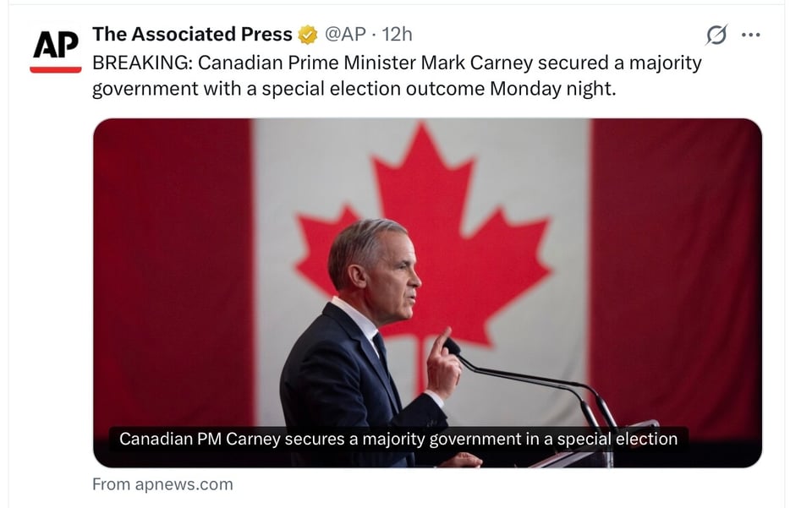Open Grok's analysis menu for the post
812x508 pixels.
pyautogui.click(x=717, y=35)
